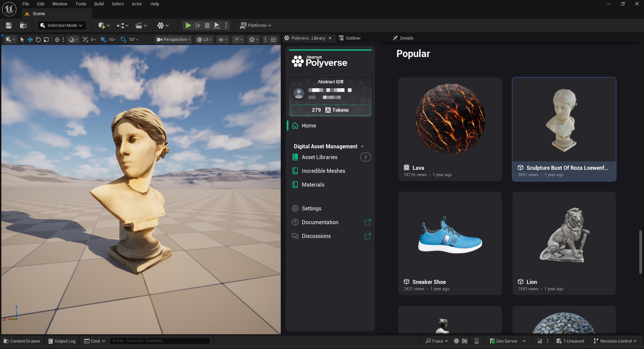
Task: Open the Lit view mode dropdown
Action: (x=204, y=40)
